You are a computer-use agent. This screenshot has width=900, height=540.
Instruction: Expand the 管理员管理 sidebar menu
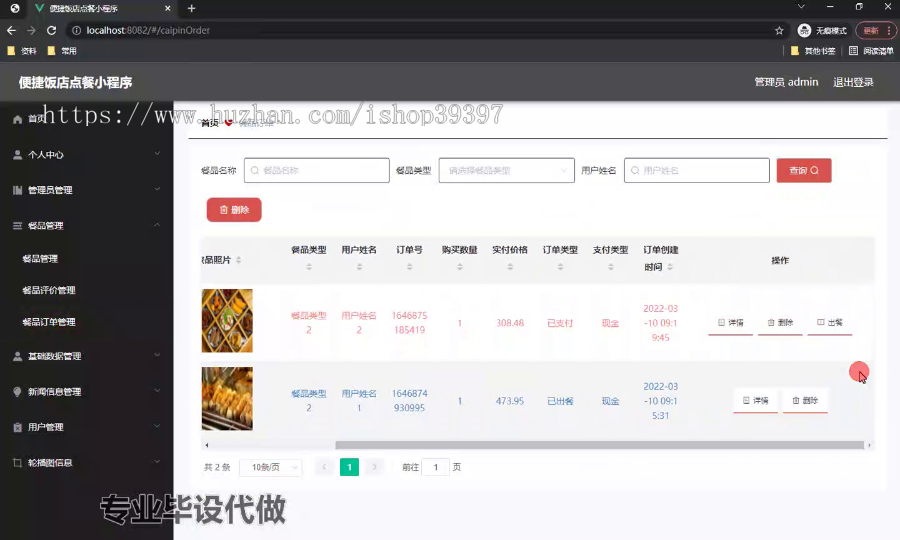click(86, 190)
